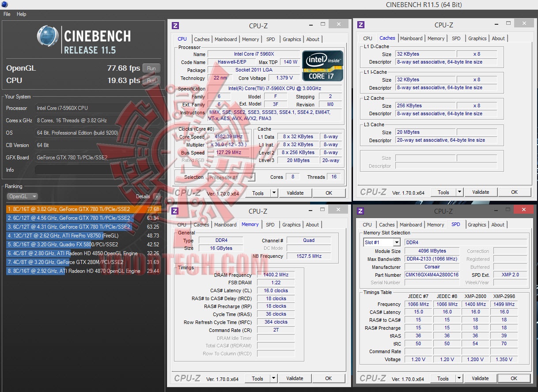The height and width of the screenshot is (392, 538).
Task: Click OK in Caches window
Action: point(514,192)
